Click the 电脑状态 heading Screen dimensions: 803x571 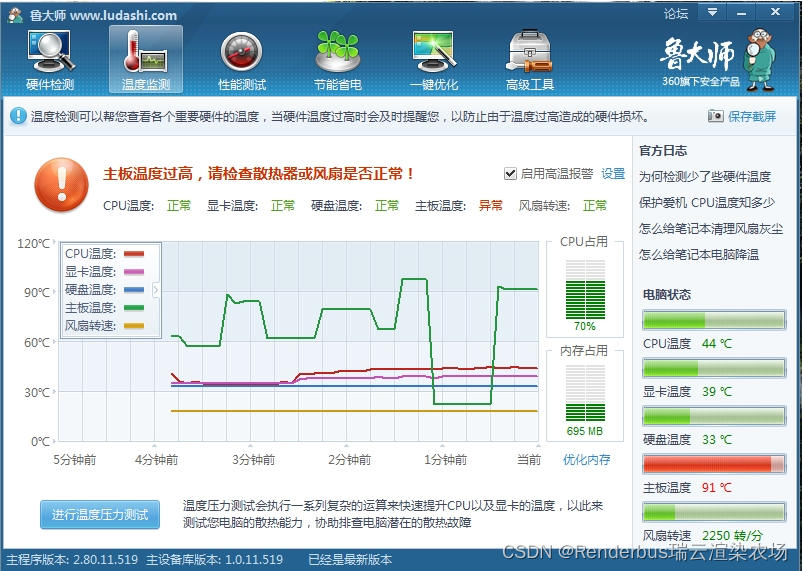(667, 294)
